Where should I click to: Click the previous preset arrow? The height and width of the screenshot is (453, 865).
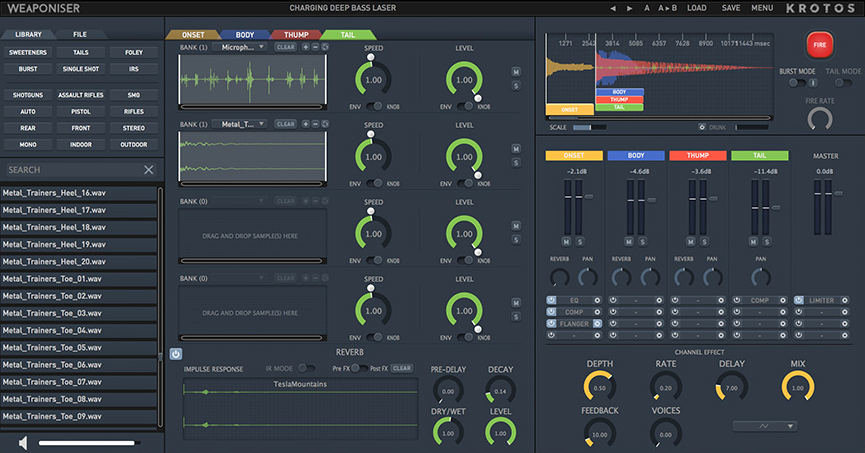point(613,8)
